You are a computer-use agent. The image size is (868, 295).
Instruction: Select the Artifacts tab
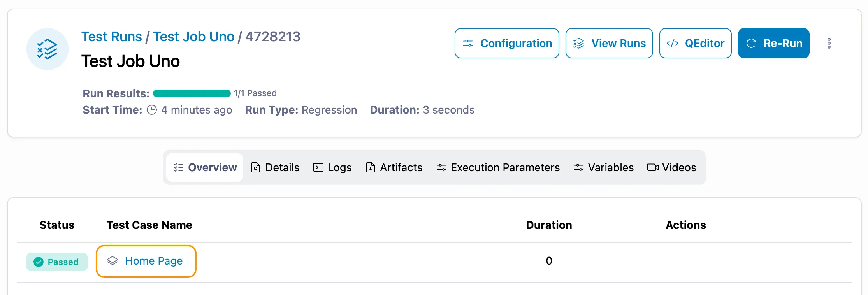click(394, 167)
